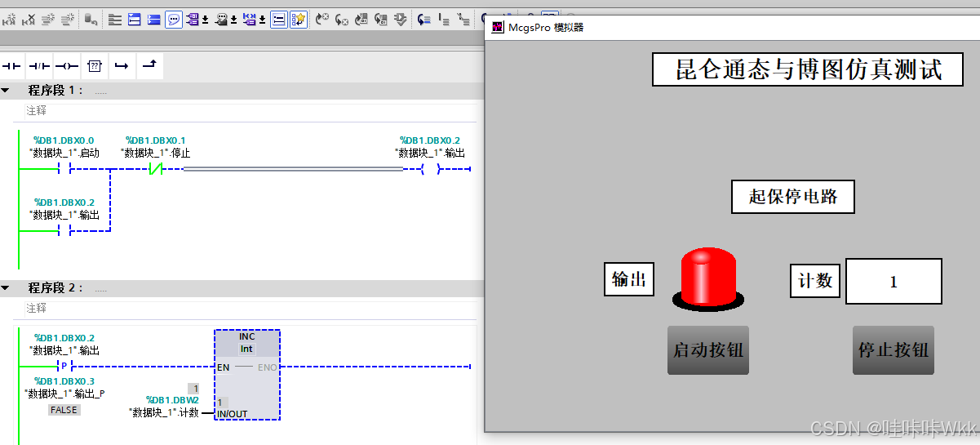Select the 停止 normally closed contact
The width and height of the screenshot is (980, 445).
pos(155,169)
